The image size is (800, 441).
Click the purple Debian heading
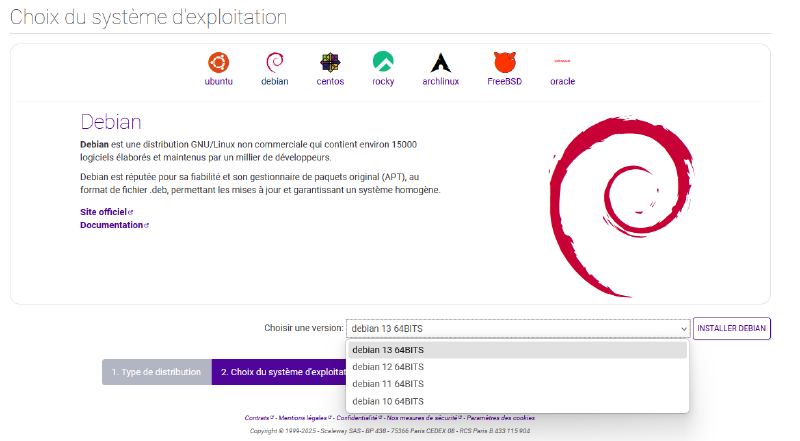pos(111,122)
